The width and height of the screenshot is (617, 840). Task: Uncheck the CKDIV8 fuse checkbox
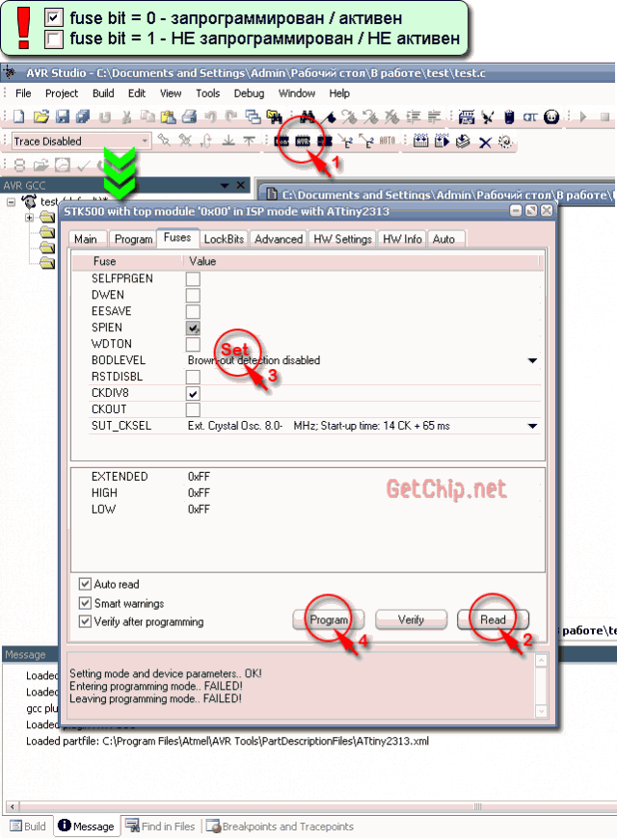point(193,394)
